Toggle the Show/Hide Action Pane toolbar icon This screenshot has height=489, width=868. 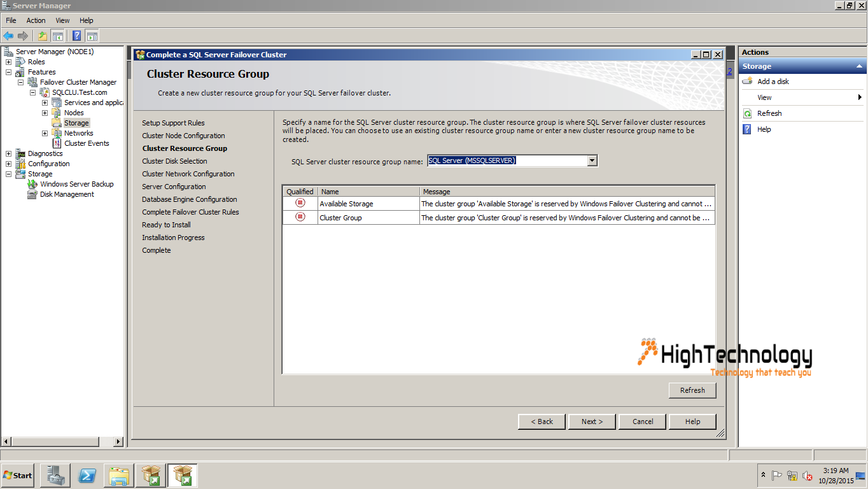(x=92, y=36)
